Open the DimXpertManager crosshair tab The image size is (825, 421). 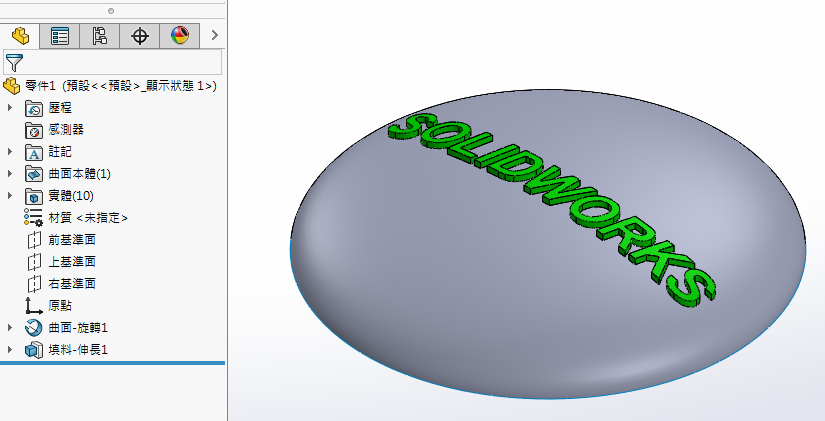click(139, 36)
